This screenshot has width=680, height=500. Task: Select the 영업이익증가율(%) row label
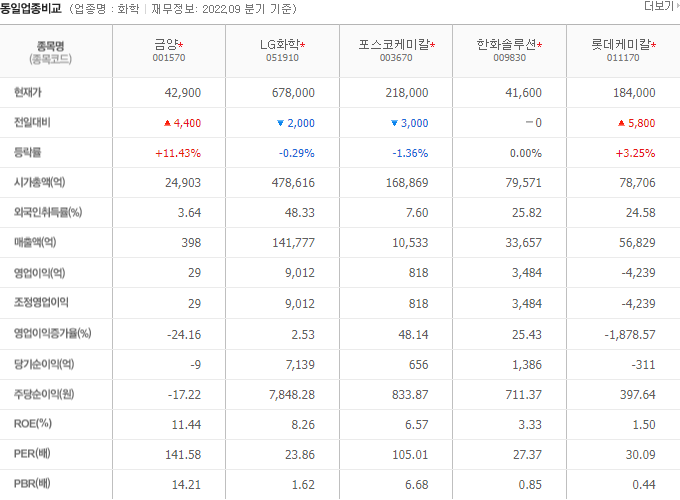[52, 333]
